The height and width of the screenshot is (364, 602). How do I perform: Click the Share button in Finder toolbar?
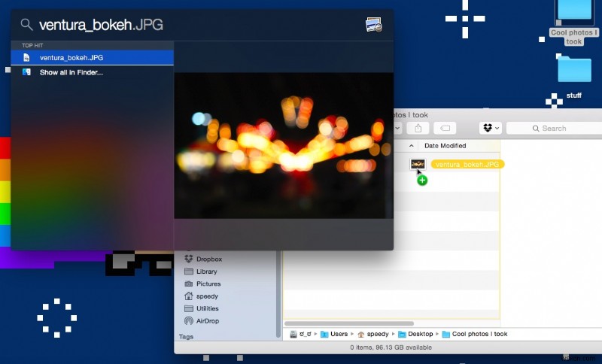pyautogui.click(x=418, y=128)
